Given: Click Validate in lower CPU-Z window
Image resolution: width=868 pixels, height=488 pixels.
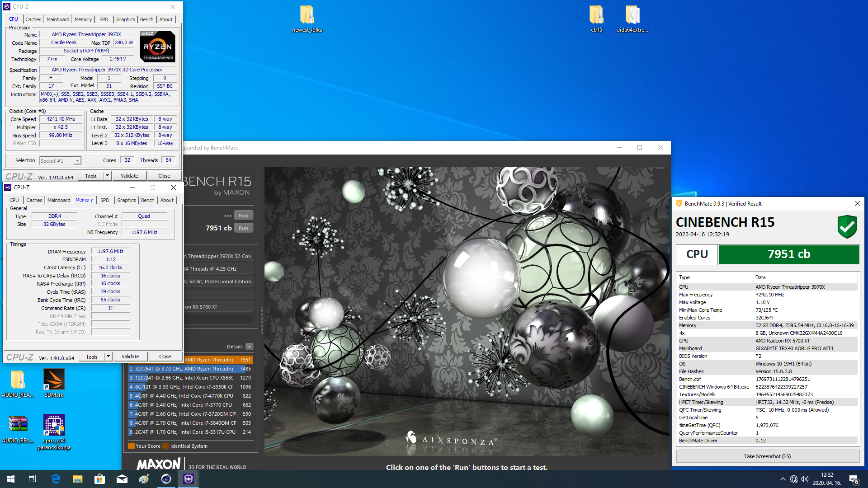Looking at the screenshot, I should tap(130, 357).
